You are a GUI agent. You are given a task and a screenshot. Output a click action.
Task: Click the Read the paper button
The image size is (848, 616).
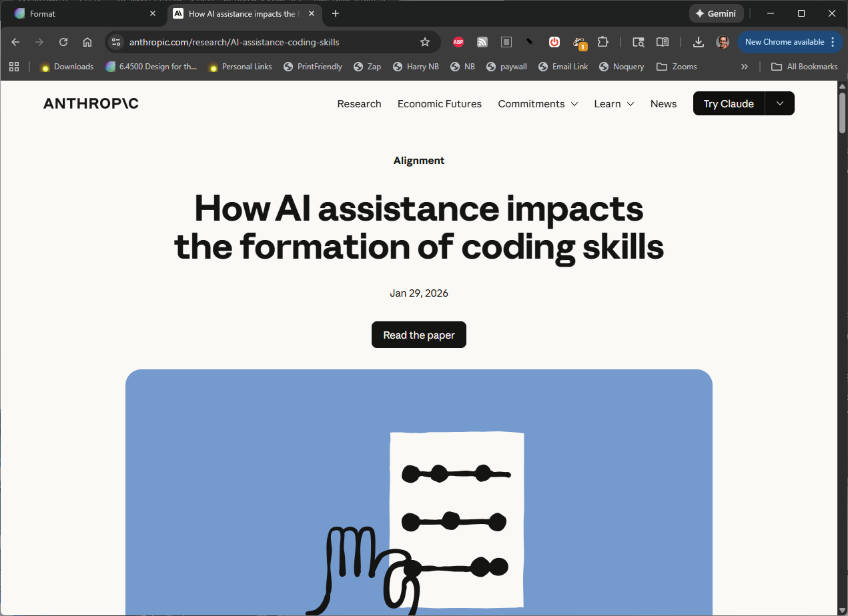coord(418,335)
